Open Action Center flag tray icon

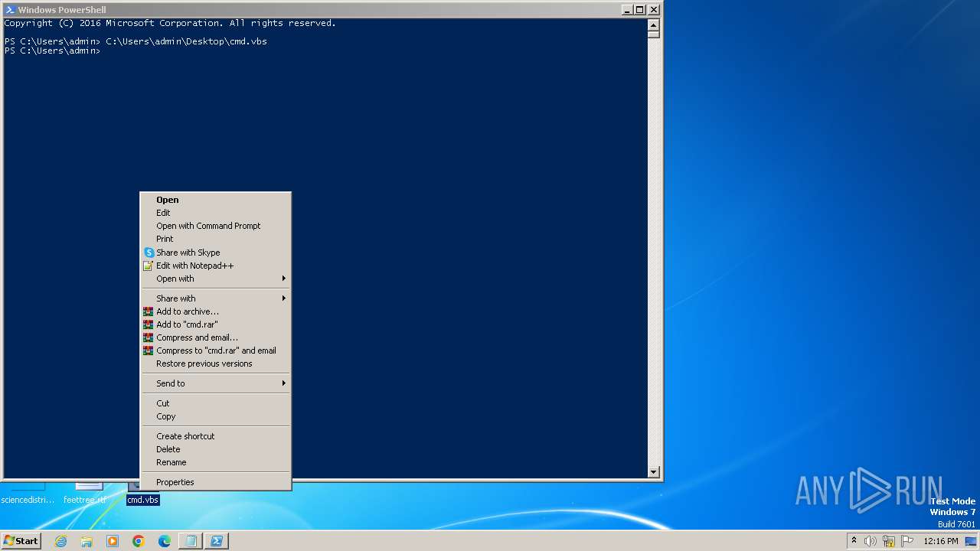pos(907,541)
